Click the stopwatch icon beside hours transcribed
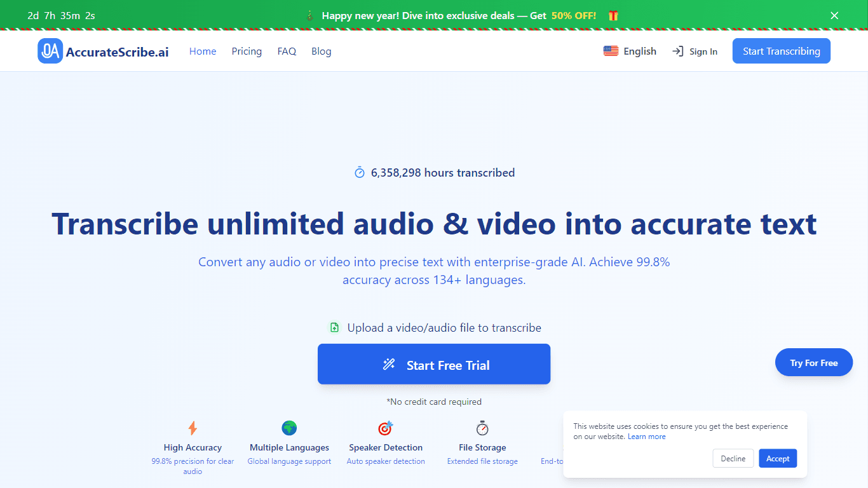This screenshot has height=488, width=868. (360, 172)
